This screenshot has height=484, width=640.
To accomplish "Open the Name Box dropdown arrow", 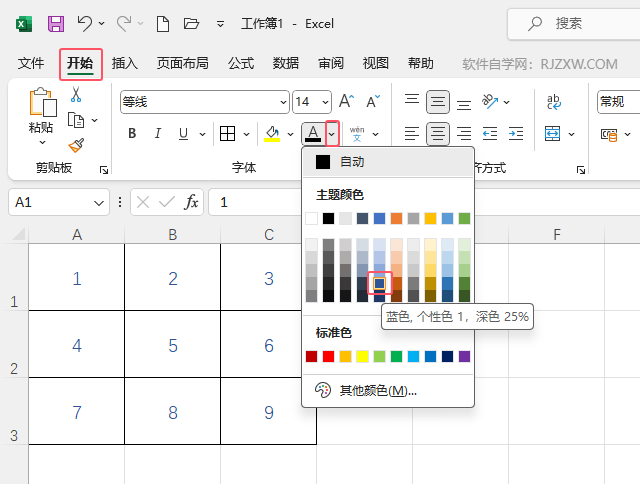I will tap(99, 202).
